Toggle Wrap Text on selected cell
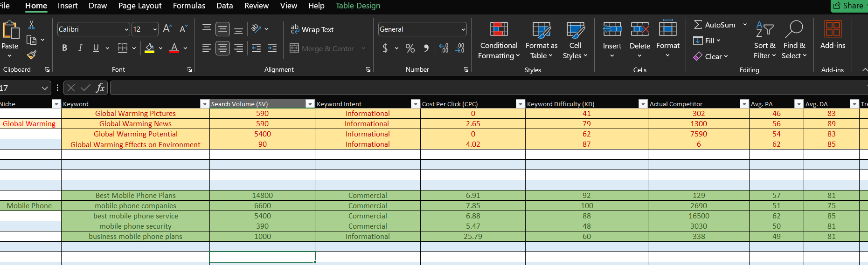The height and width of the screenshot is (265, 868). 312,29
